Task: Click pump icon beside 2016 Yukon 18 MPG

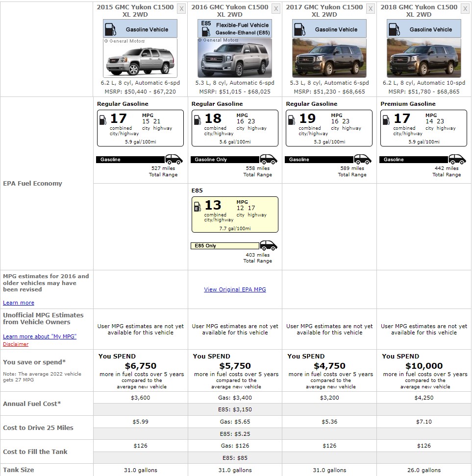Action: point(197,120)
